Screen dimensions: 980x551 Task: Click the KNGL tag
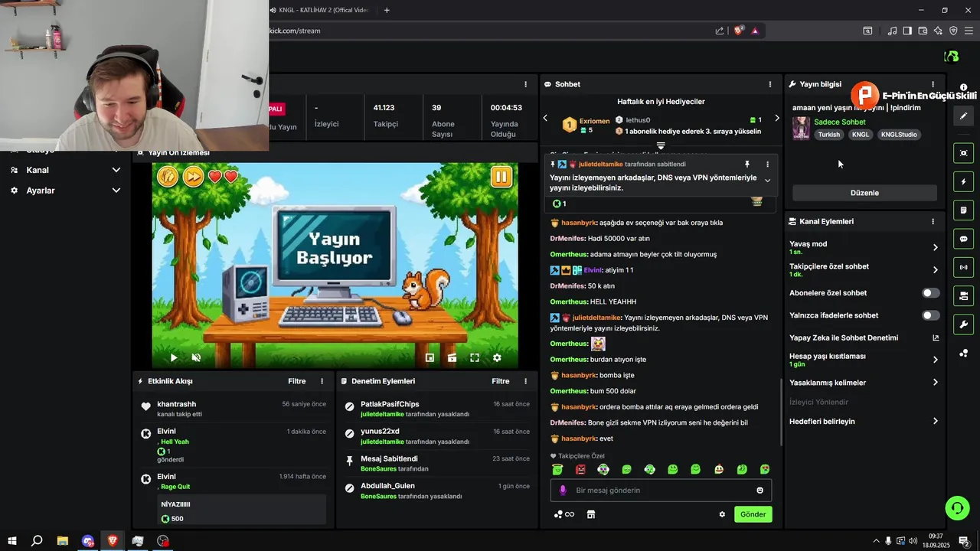[x=861, y=135]
